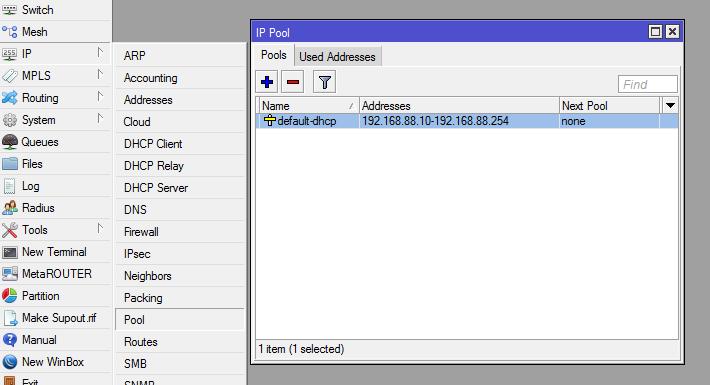Sort by the Addresses column header
710x385 pixels.
[x=459, y=106]
